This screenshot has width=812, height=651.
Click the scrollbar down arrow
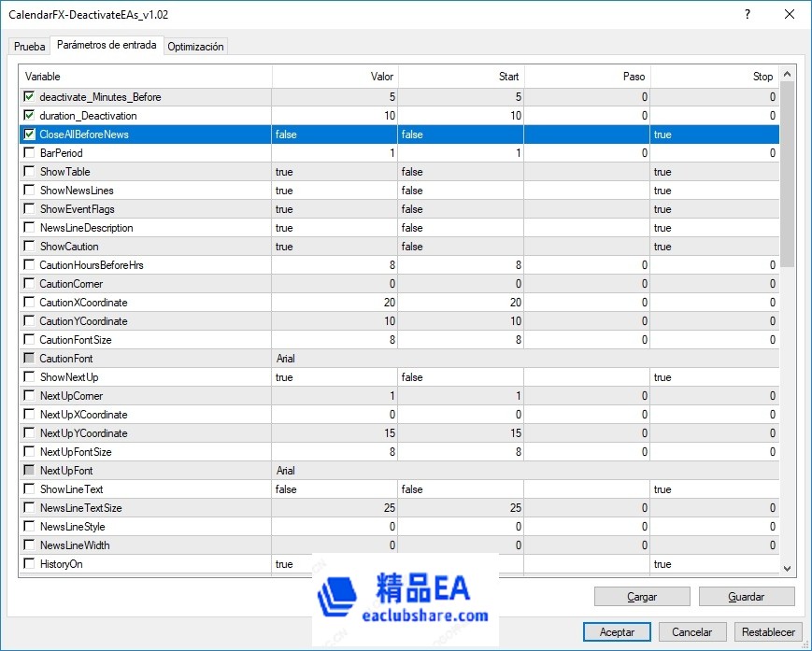tap(787, 568)
